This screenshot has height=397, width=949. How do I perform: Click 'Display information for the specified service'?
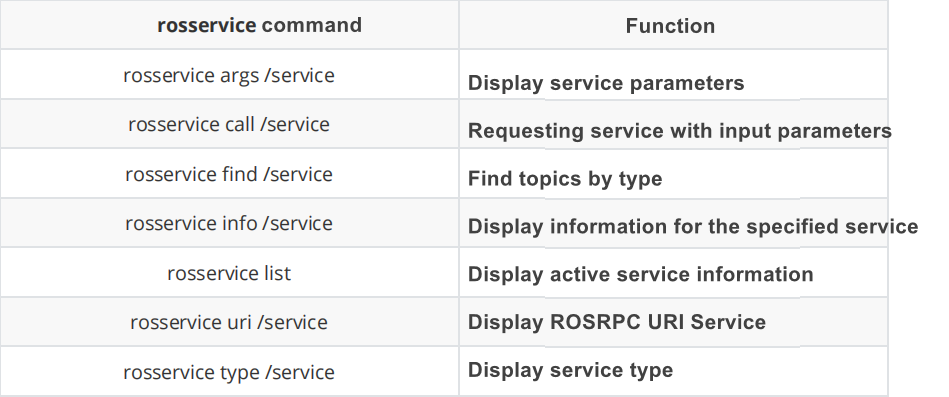pyautogui.click(x=693, y=226)
